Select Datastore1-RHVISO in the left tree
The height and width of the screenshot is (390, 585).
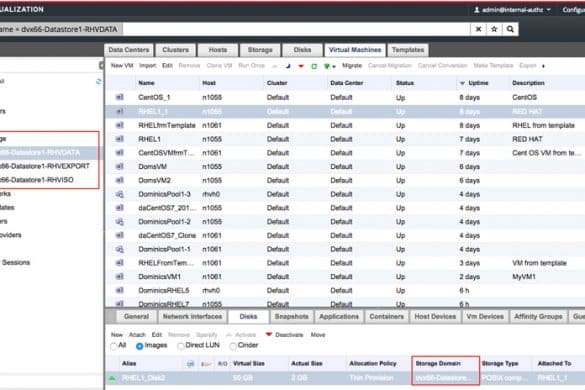tap(37, 180)
